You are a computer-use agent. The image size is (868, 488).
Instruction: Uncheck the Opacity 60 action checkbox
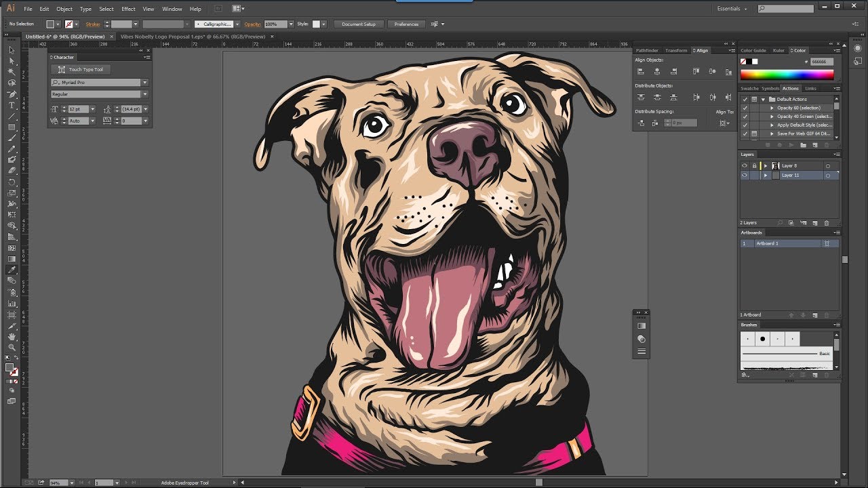tap(745, 108)
